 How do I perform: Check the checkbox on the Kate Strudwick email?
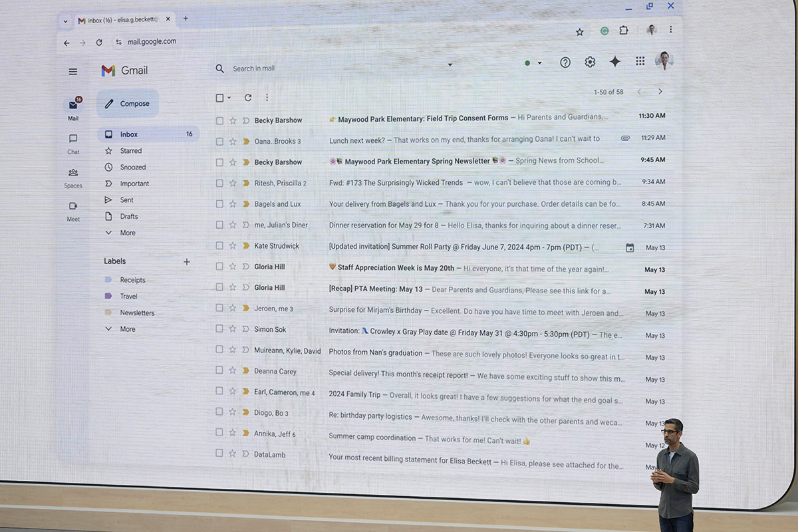[x=219, y=247]
